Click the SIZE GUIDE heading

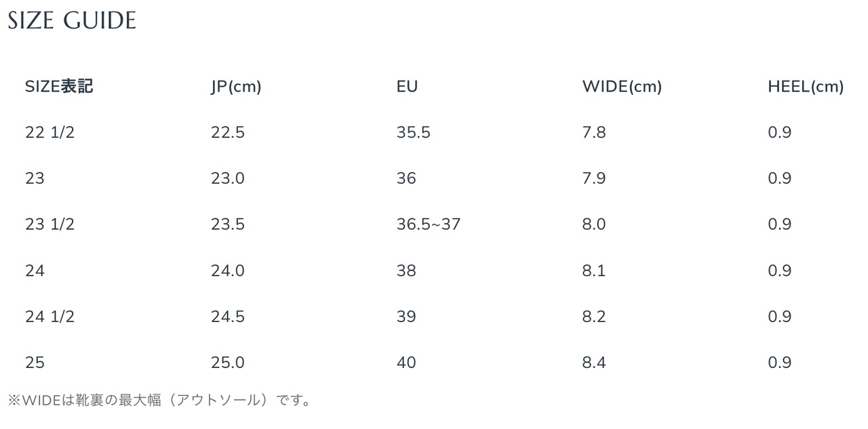click(x=72, y=21)
